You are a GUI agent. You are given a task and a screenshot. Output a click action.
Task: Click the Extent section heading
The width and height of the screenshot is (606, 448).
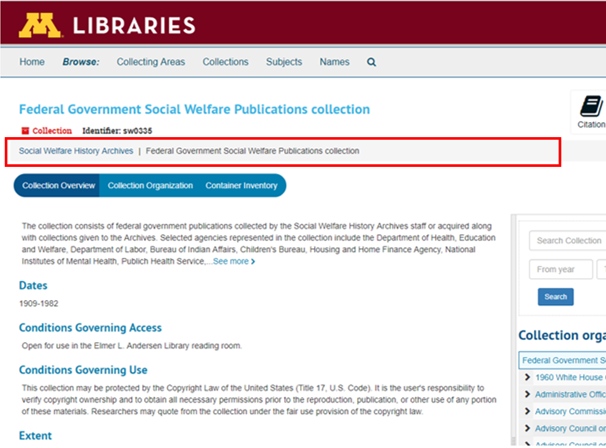[35, 436]
